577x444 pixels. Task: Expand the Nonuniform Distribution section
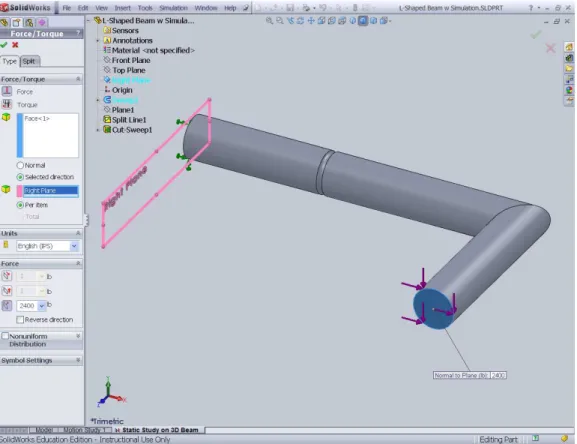[78, 336]
